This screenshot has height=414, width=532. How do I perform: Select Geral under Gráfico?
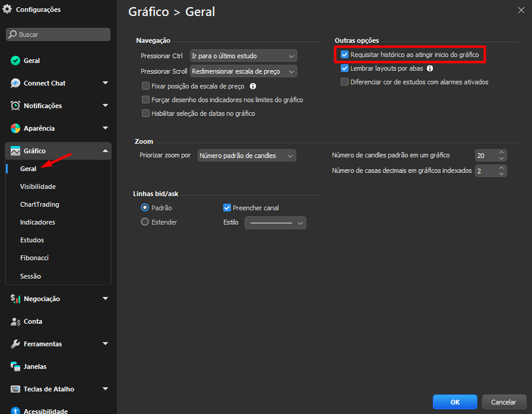point(28,169)
